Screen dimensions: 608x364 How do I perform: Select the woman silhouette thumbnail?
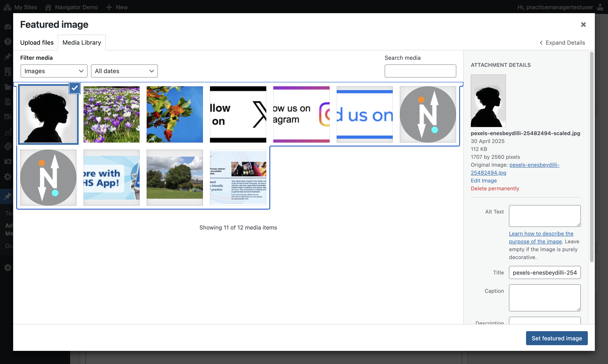coord(48,114)
